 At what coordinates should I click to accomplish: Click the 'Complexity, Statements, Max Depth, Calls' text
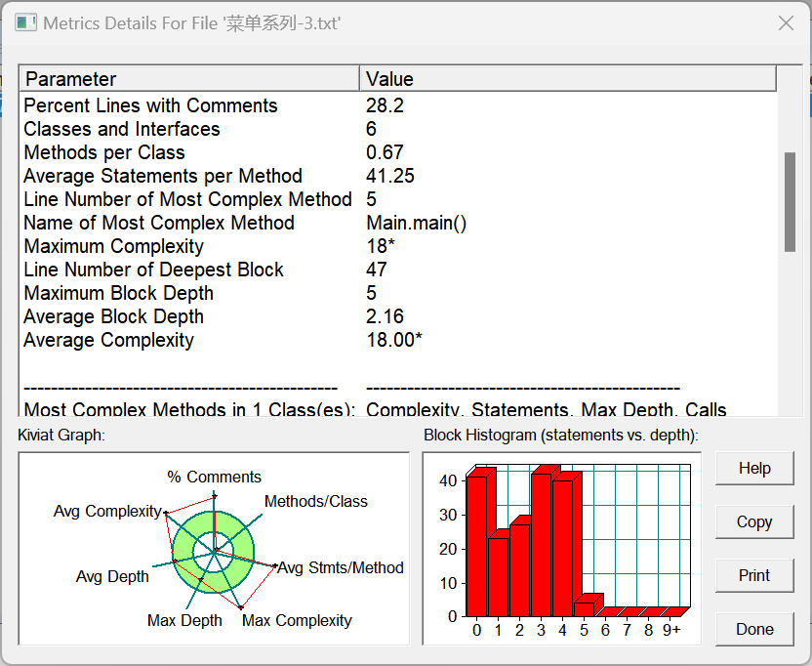point(547,409)
